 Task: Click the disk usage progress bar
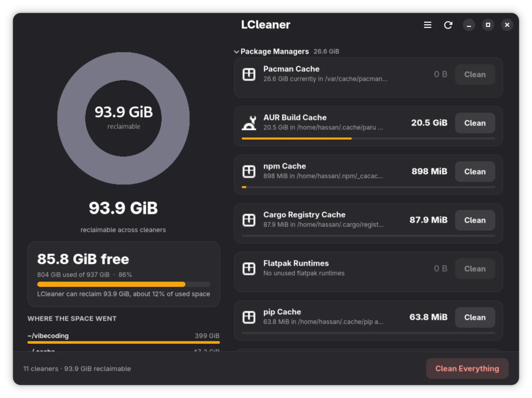[123, 284]
